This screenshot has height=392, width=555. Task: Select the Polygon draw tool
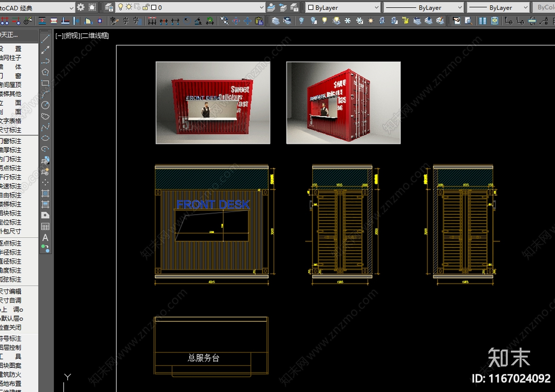pos(45,72)
